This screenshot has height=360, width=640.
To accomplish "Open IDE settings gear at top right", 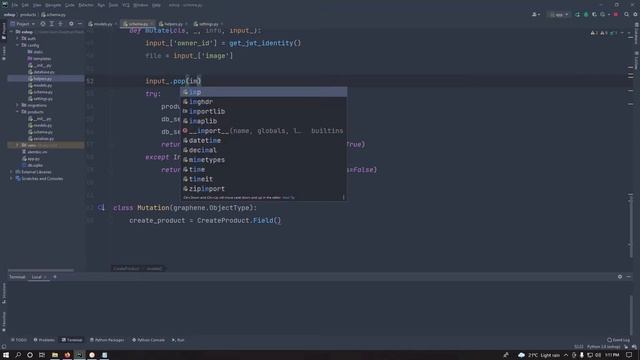I will (636, 14).
